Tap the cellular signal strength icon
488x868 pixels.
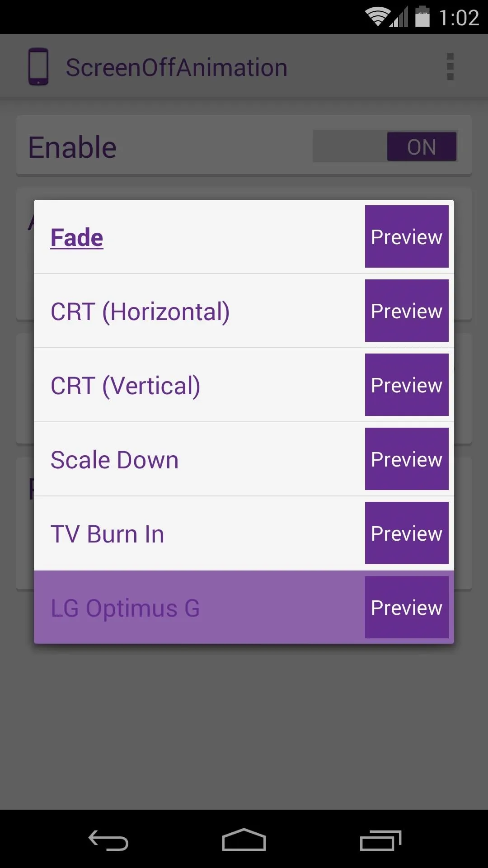(399, 17)
